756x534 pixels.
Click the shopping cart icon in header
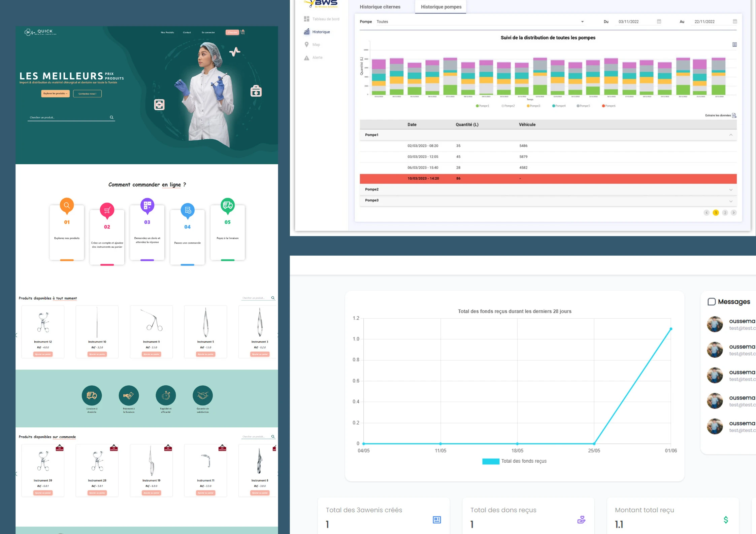click(243, 32)
